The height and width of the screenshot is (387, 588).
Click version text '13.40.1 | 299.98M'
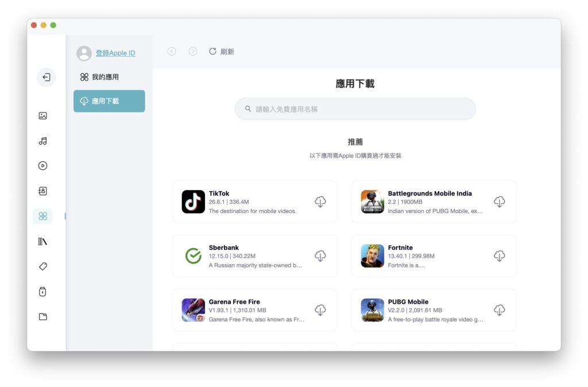point(411,256)
